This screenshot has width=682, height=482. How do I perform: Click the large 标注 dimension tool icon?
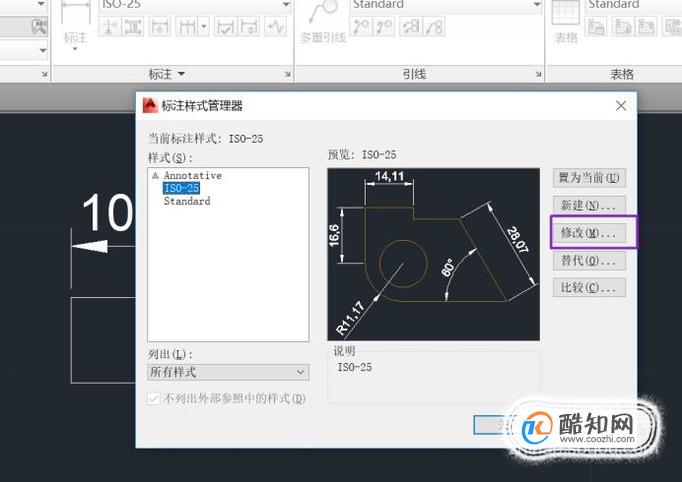pyautogui.click(x=75, y=13)
